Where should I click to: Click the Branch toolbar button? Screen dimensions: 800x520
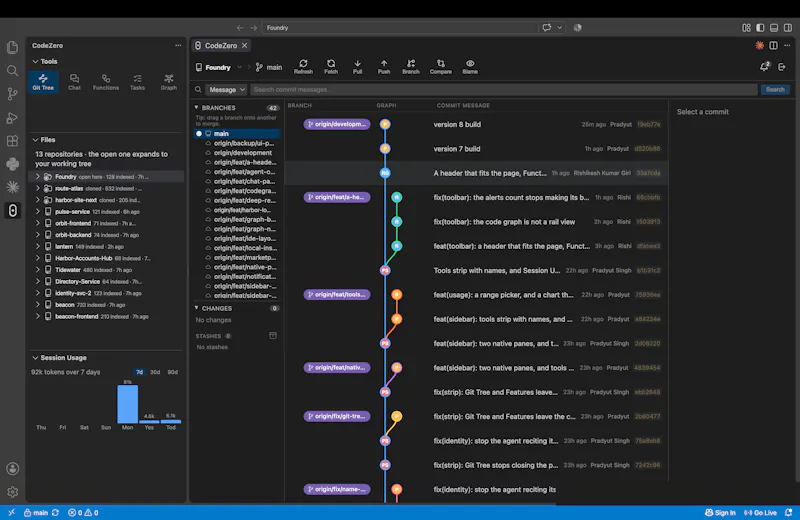411,66
